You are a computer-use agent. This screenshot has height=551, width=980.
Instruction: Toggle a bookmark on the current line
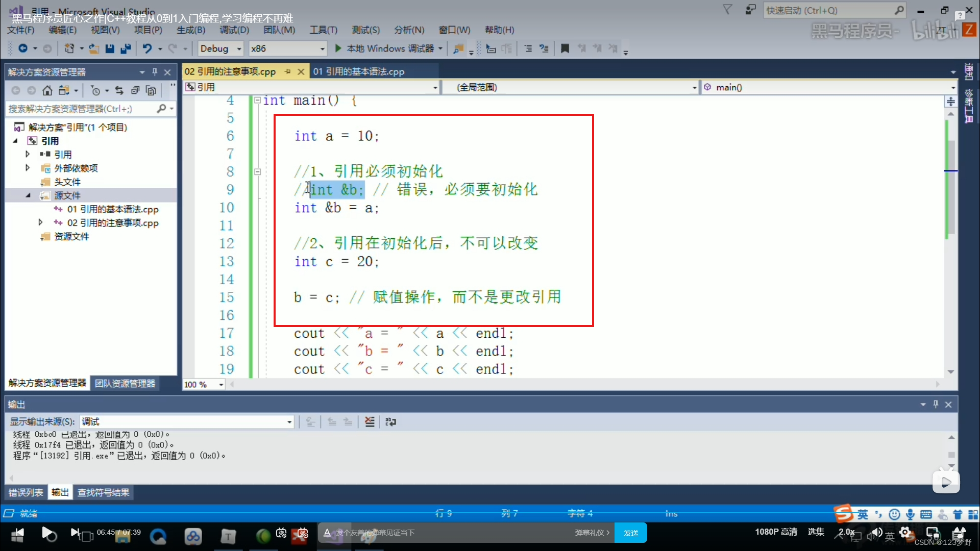[x=565, y=48]
